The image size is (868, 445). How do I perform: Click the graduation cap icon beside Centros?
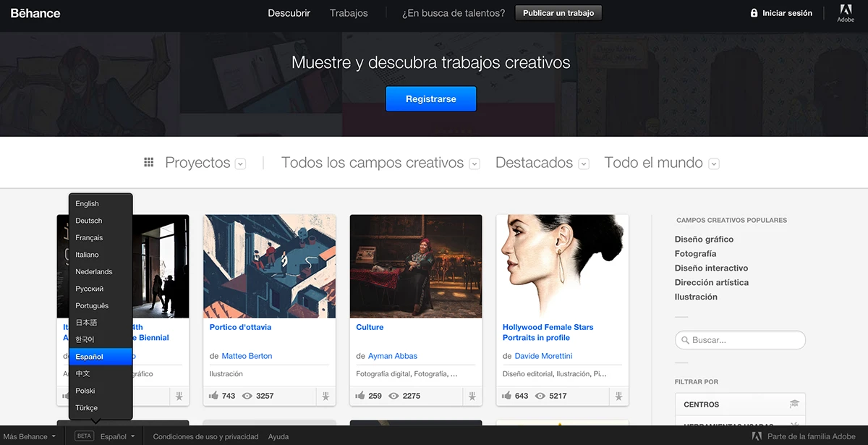(x=794, y=404)
